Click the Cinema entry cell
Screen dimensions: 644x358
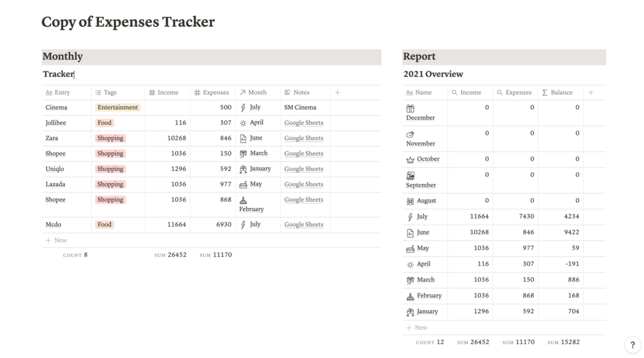(67, 108)
